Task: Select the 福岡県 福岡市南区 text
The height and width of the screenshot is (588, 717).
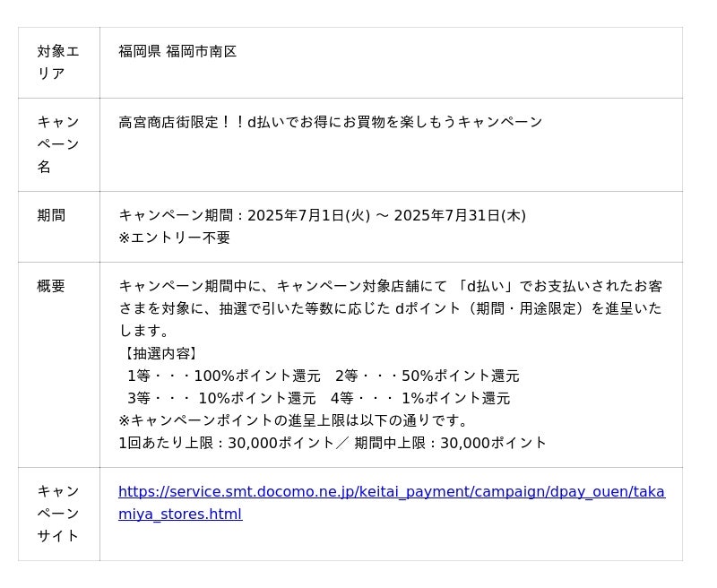Action: pyautogui.click(x=177, y=52)
